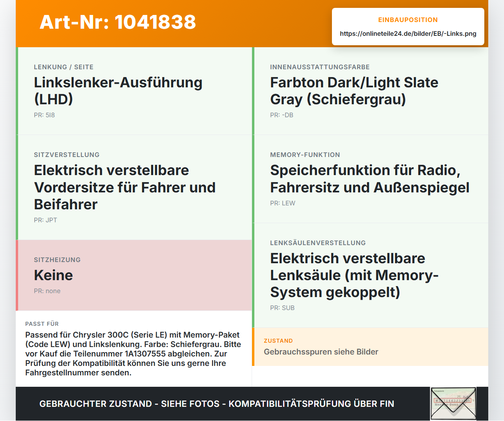Image resolution: width=504 pixels, height=421 pixels.
Task: Click the Keine seat heating value
Action: pos(53,275)
